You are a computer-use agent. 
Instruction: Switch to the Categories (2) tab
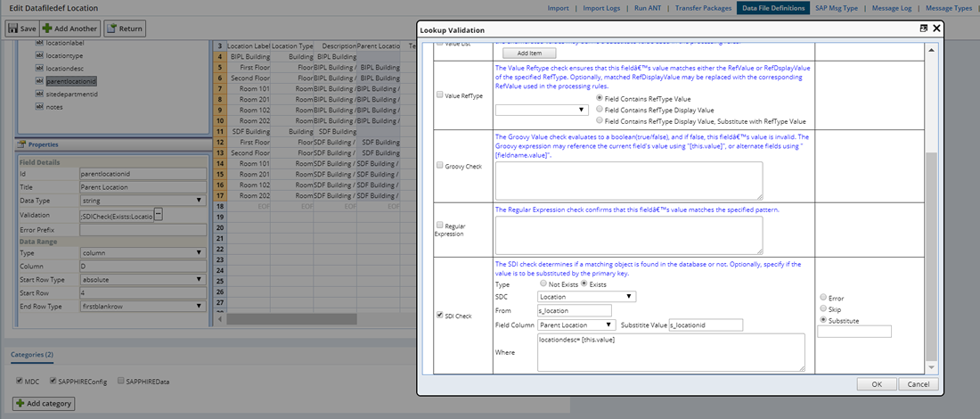pos(32,355)
